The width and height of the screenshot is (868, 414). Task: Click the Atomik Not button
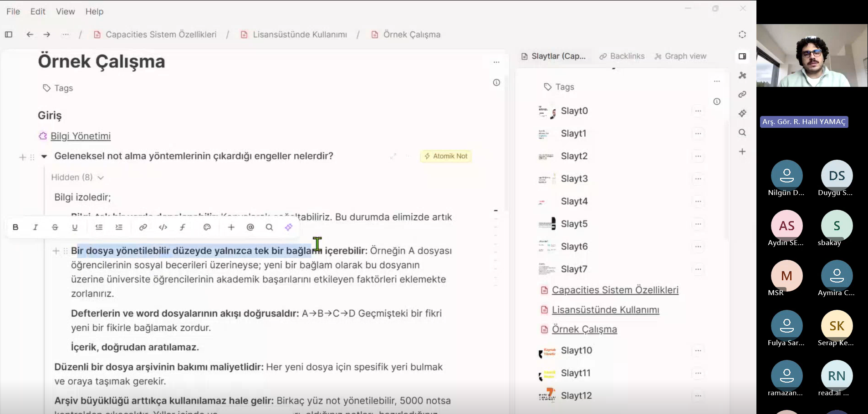[x=445, y=156]
